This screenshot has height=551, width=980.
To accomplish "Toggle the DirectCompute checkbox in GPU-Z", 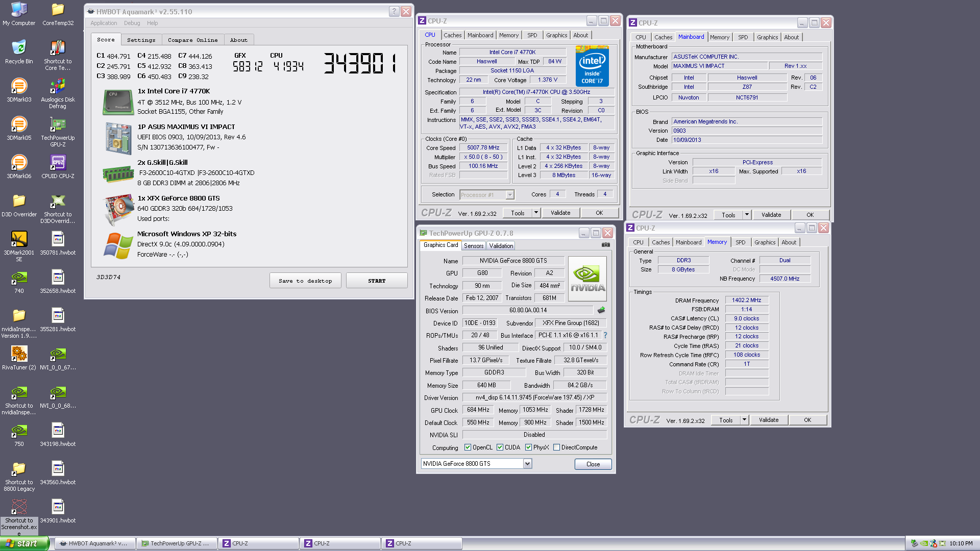I will point(556,447).
